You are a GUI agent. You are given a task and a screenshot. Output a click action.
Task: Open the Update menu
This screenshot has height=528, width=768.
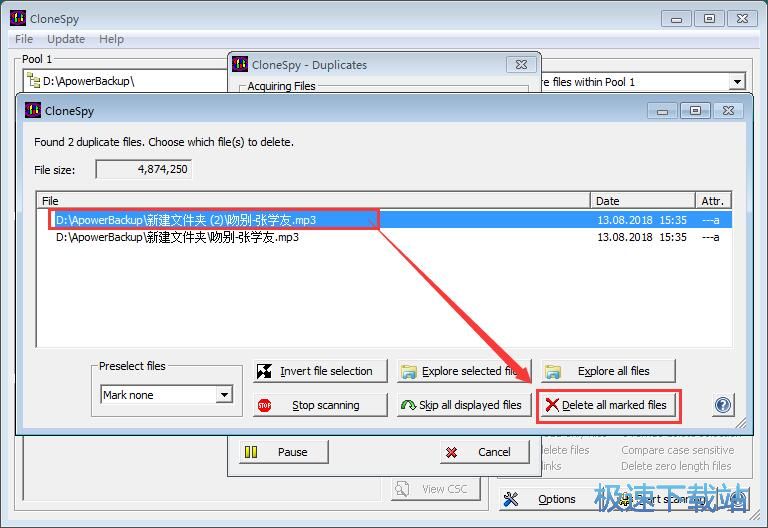point(66,39)
